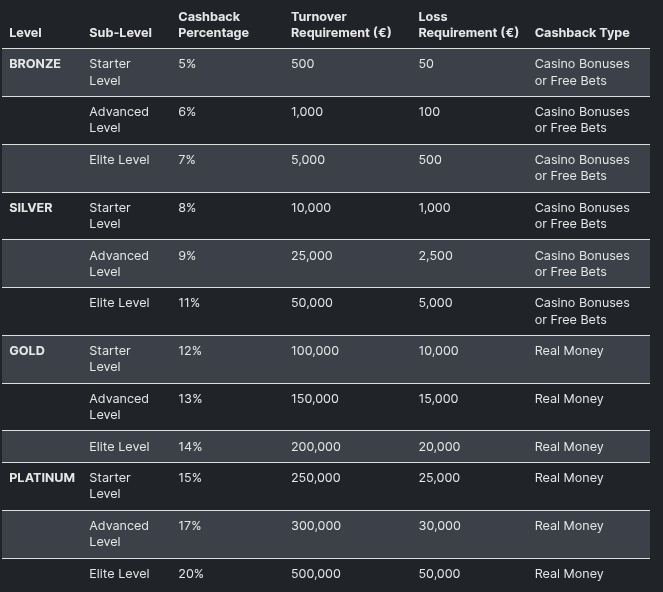Click the 20% cashback percentage cell
The width and height of the screenshot is (663, 592).
point(191,574)
